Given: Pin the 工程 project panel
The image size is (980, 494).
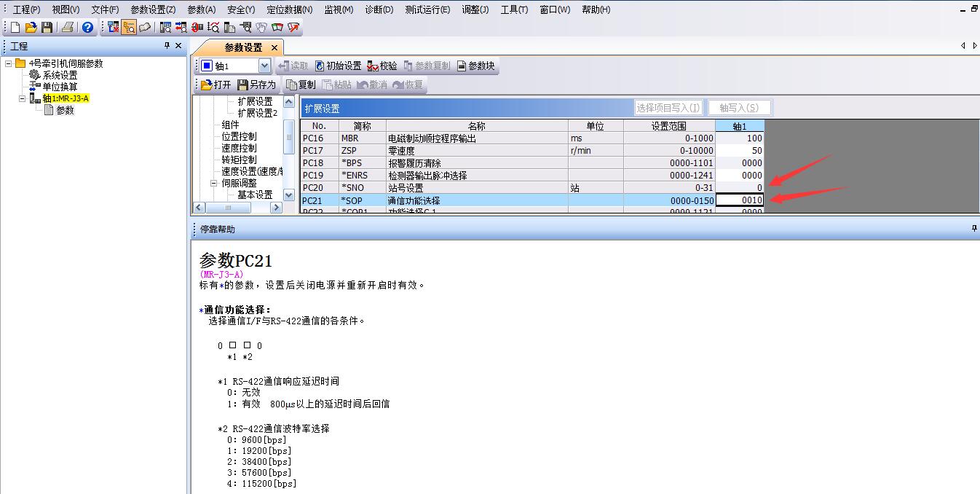Looking at the screenshot, I should click(167, 46).
